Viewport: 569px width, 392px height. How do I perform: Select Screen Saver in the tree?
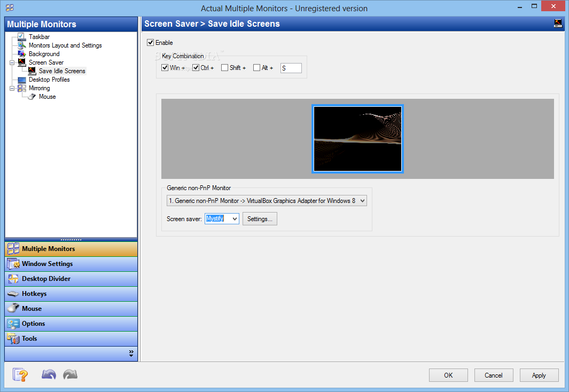(46, 62)
